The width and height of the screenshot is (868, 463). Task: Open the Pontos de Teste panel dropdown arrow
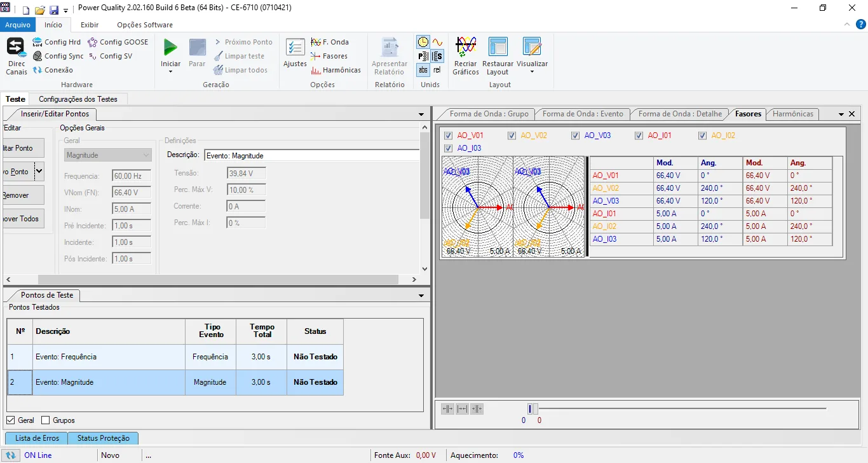tap(421, 296)
